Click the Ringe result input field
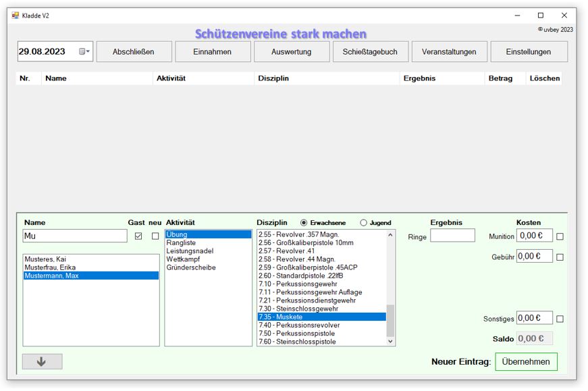 452,236
